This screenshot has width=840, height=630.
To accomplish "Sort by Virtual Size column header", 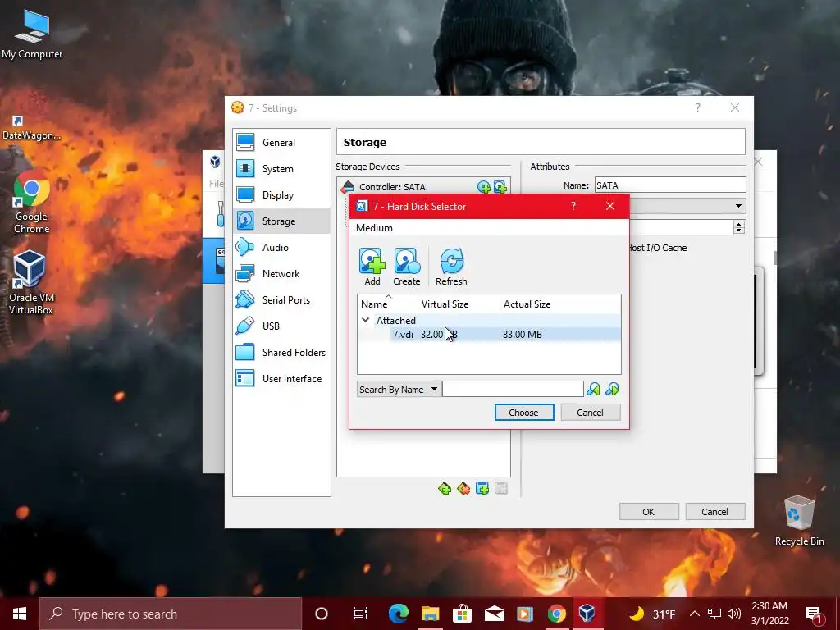I will point(459,304).
